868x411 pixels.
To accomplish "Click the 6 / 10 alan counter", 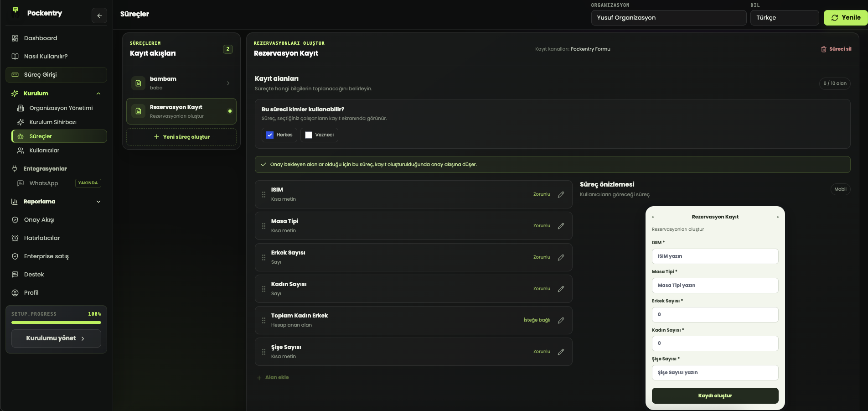I will (835, 83).
